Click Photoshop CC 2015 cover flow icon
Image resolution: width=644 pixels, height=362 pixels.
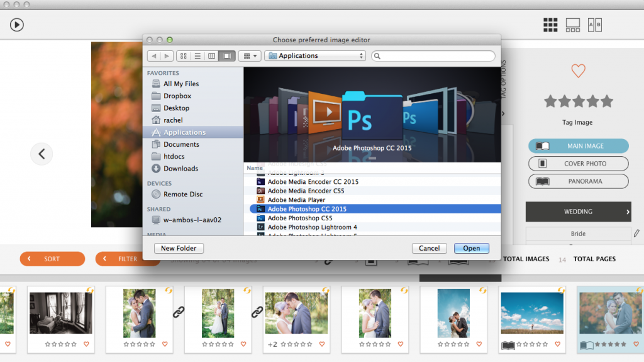[371, 117]
